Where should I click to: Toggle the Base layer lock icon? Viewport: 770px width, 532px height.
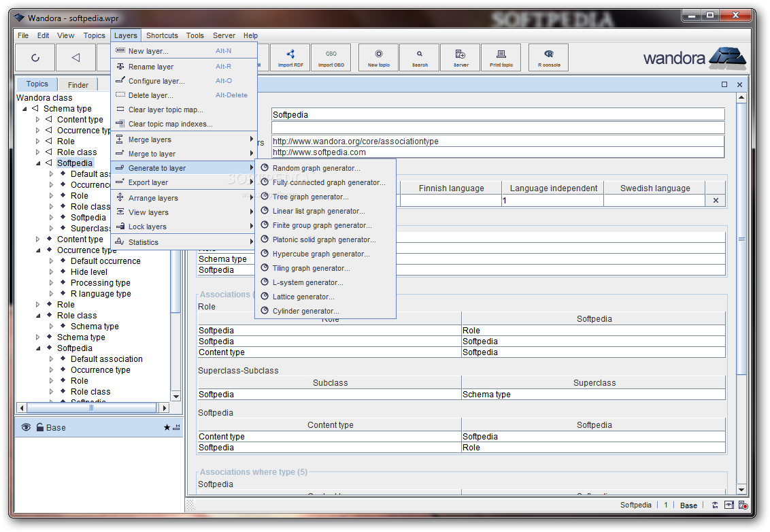click(x=40, y=427)
